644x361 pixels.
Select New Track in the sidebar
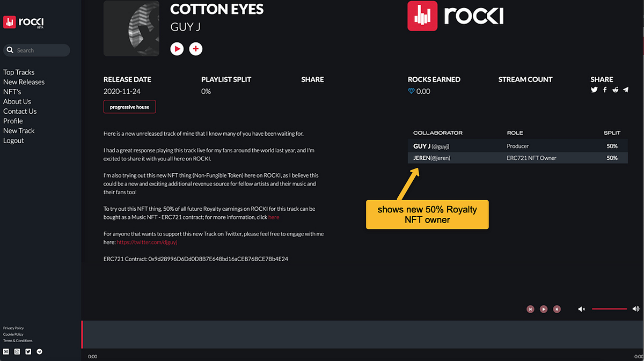click(19, 130)
